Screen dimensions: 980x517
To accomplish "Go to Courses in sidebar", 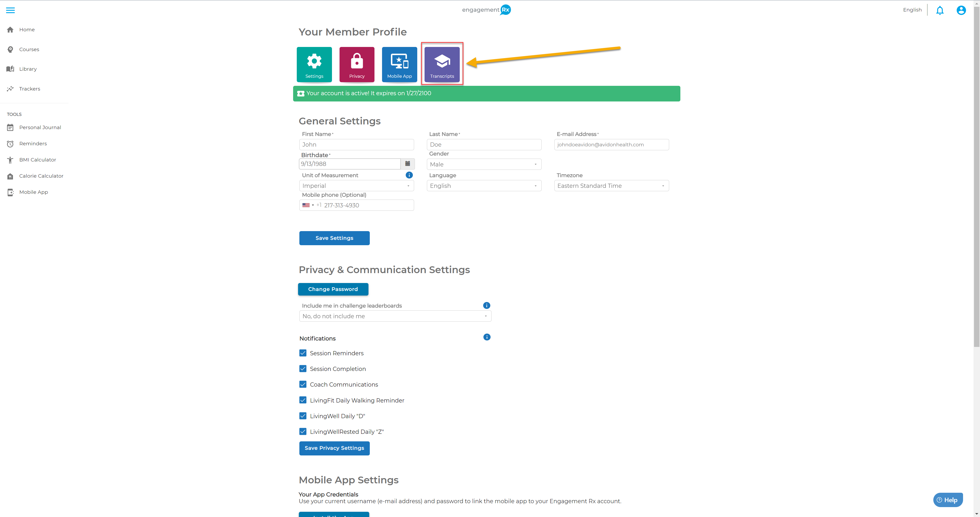I will pos(29,50).
